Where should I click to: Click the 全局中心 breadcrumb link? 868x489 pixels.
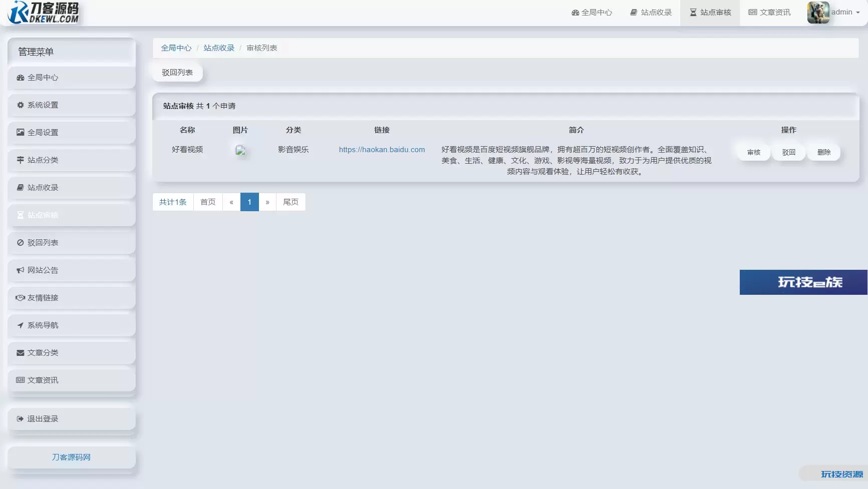[x=176, y=48]
